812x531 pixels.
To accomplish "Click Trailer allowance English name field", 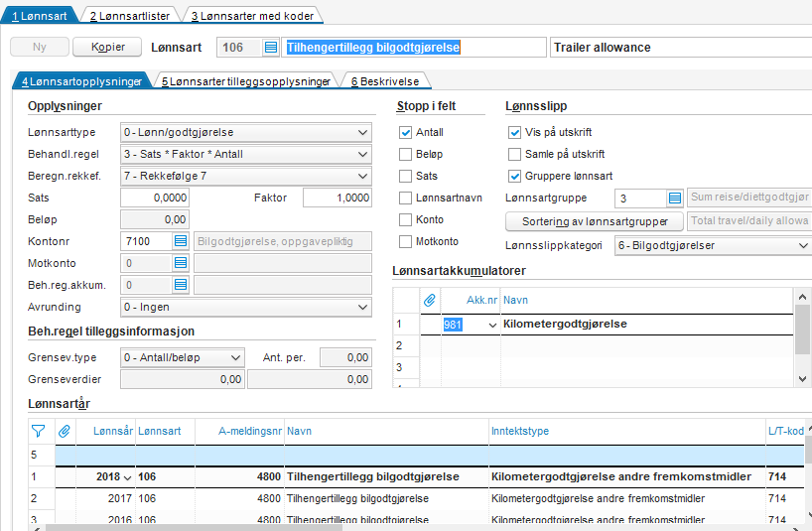I will pyautogui.click(x=681, y=47).
